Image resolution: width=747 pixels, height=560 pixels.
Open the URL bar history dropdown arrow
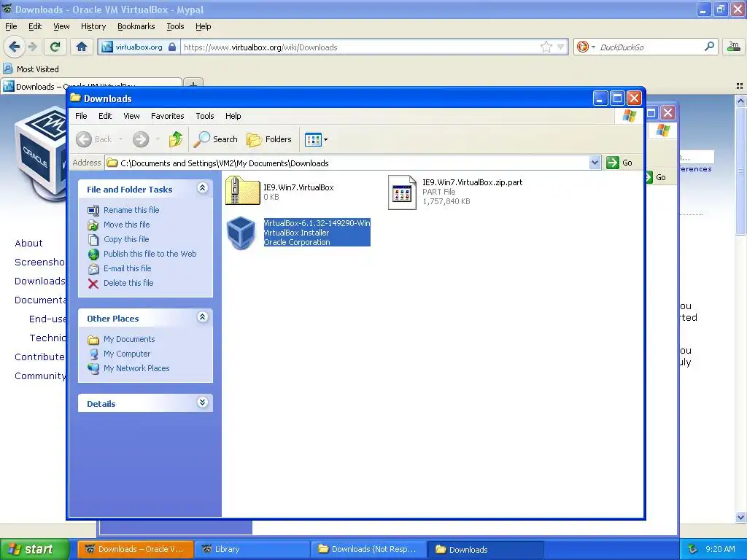click(x=561, y=47)
